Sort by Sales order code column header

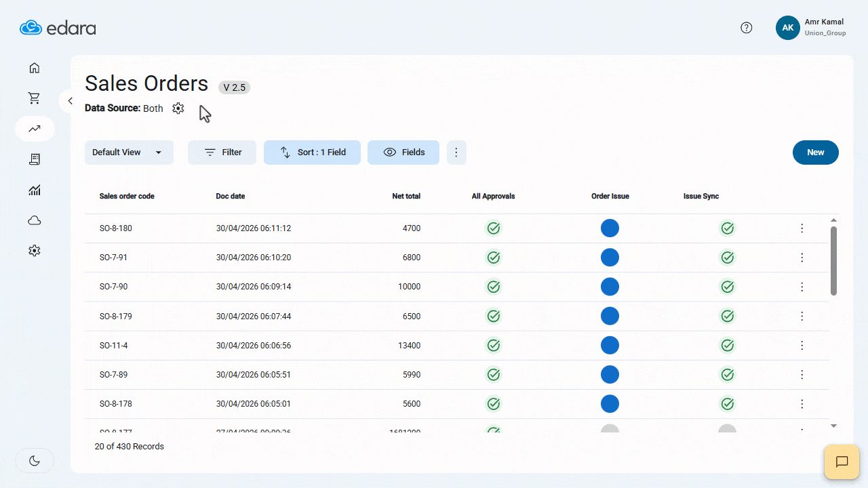127,197
